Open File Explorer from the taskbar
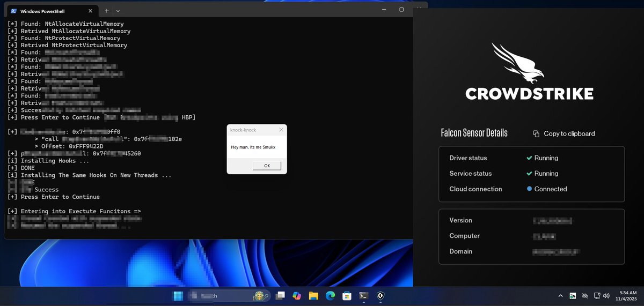The width and height of the screenshot is (644, 306). (x=313, y=295)
